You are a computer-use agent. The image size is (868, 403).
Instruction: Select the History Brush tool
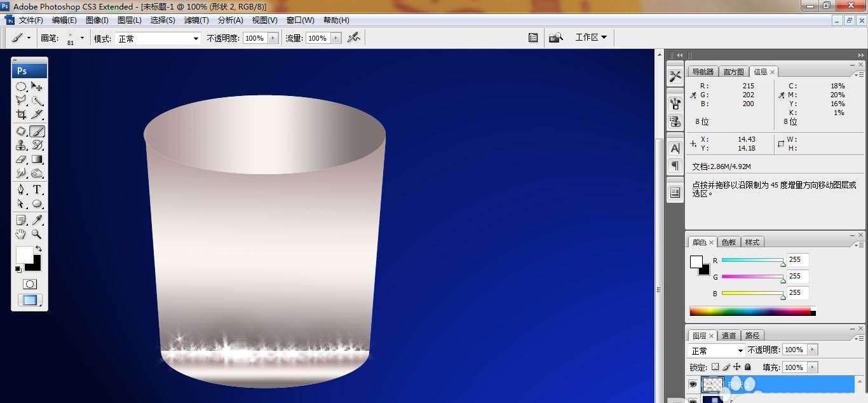tap(37, 146)
